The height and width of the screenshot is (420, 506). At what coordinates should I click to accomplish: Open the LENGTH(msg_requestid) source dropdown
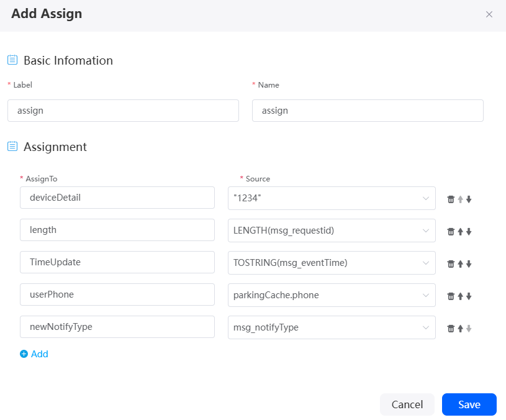pos(332,231)
